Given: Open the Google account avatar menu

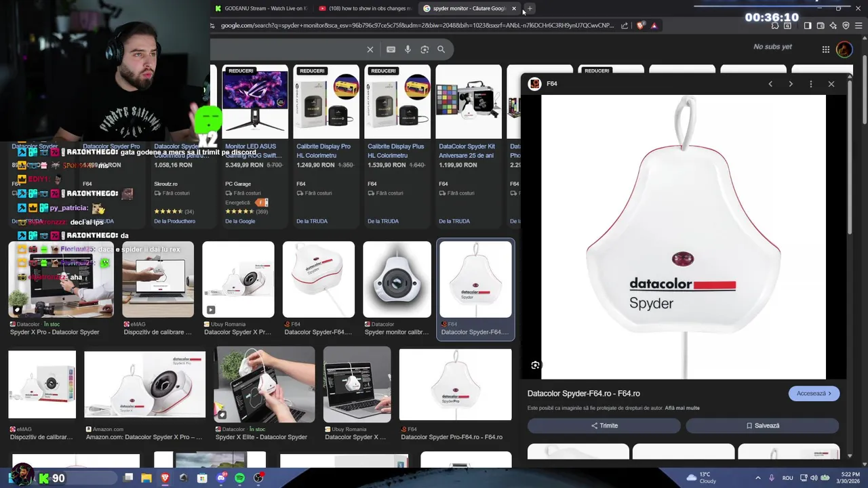Looking at the screenshot, I should [844, 49].
